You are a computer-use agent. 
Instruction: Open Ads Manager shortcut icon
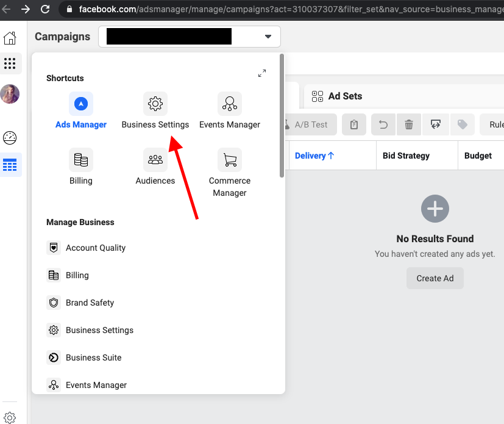point(81,104)
